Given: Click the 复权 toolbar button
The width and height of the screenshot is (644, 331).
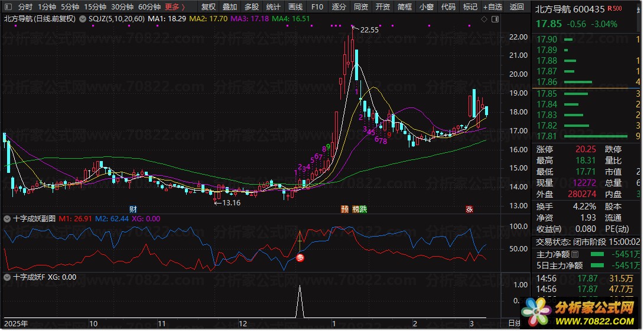Looking at the screenshot, I should [x=208, y=6].
